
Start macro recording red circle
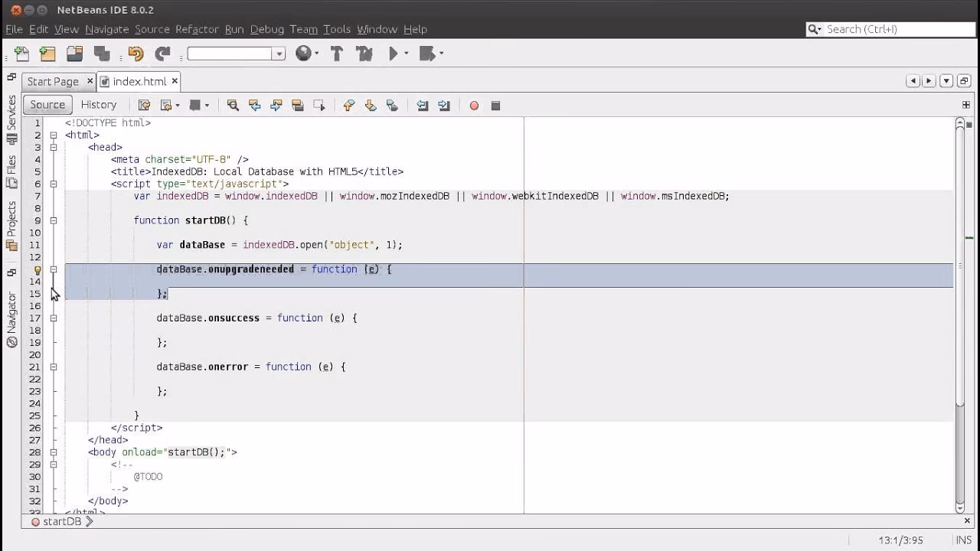(x=474, y=106)
